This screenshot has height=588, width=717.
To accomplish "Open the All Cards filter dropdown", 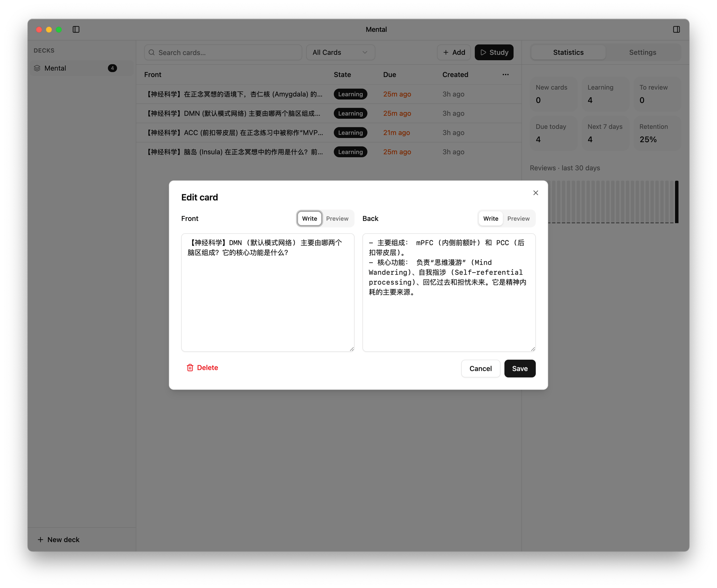I will click(x=340, y=53).
